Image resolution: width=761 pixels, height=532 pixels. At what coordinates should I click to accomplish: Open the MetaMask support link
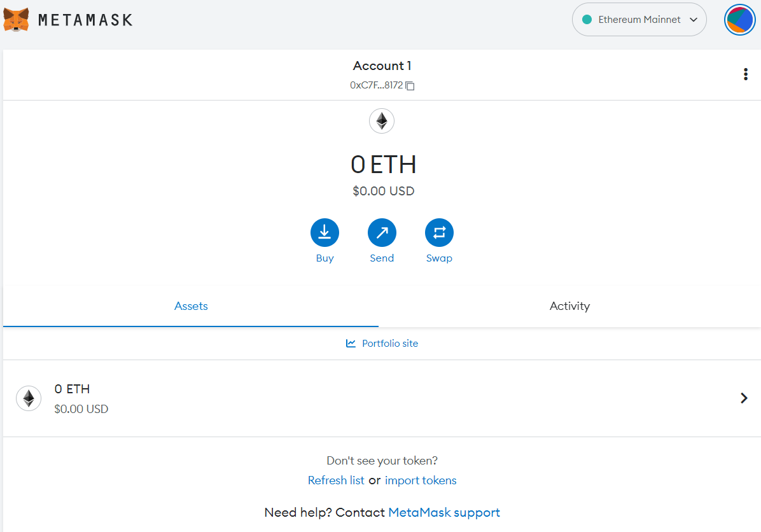(x=444, y=512)
